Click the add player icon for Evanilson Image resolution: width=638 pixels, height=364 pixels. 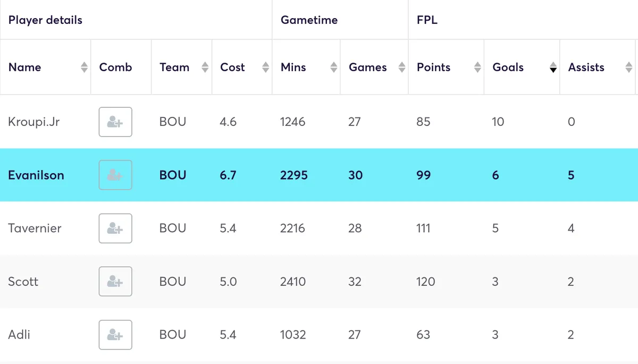point(115,175)
